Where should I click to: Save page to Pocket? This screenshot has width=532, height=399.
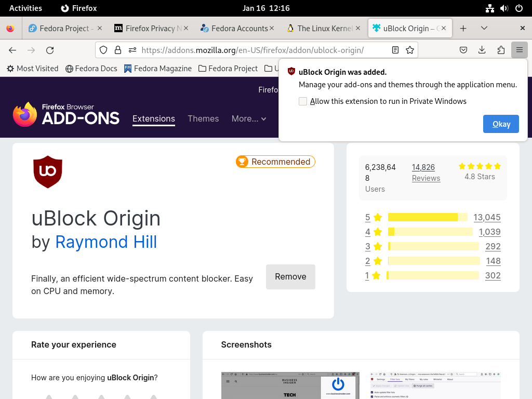463,50
